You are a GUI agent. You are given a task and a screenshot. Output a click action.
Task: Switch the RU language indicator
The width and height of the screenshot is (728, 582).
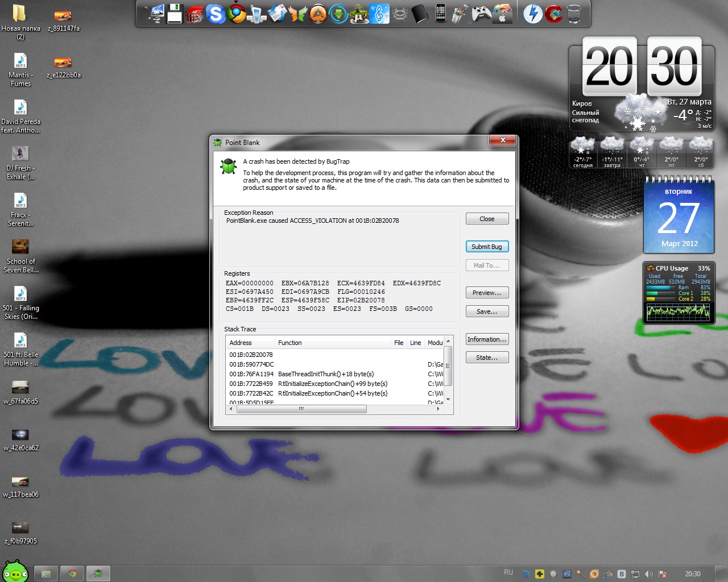(x=508, y=573)
